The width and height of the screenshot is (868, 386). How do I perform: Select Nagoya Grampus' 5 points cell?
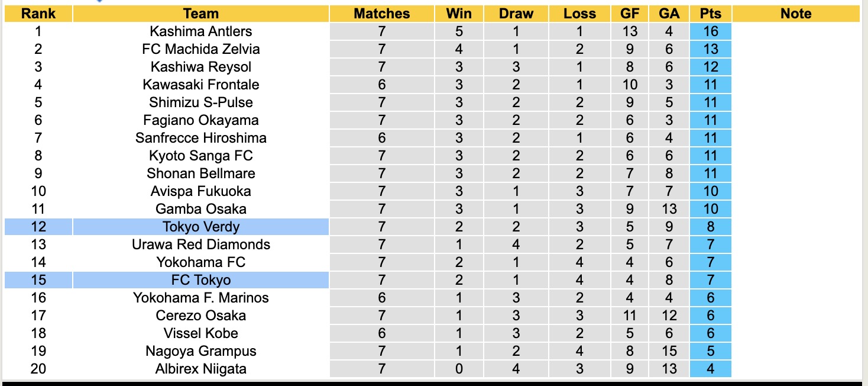coord(710,351)
